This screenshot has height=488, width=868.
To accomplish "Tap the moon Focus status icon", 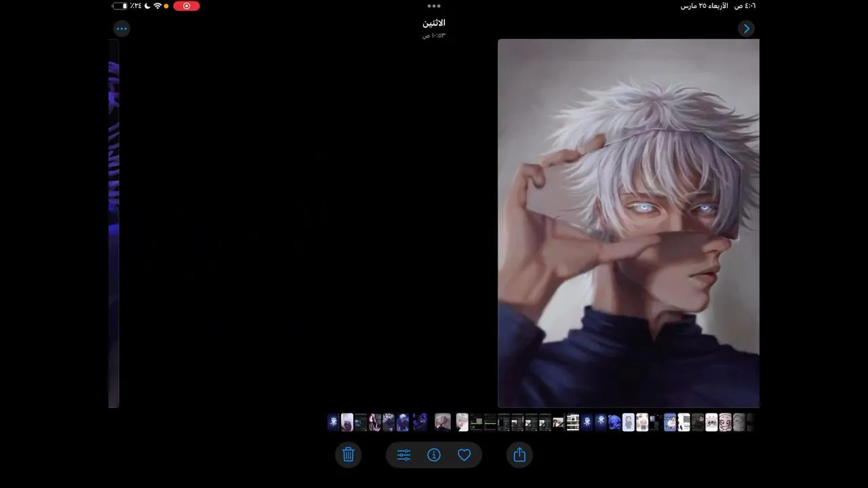I will pyautogui.click(x=148, y=6).
